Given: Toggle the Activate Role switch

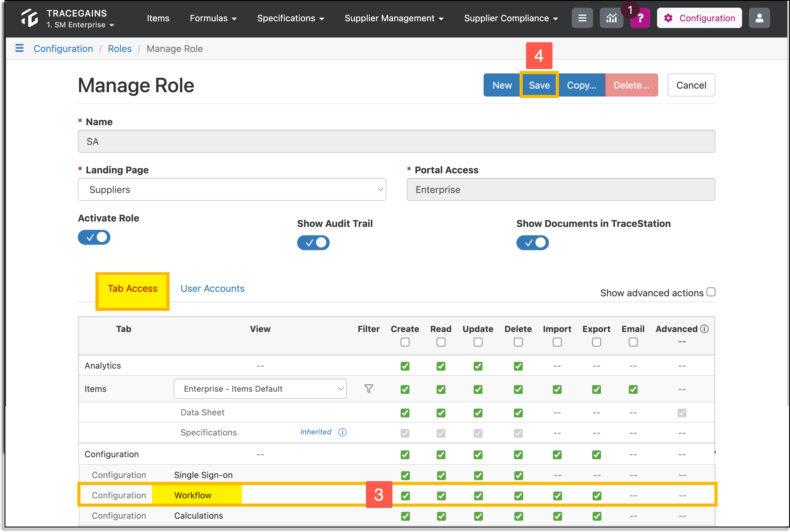Looking at the screenshot, I should click(94, 237).
